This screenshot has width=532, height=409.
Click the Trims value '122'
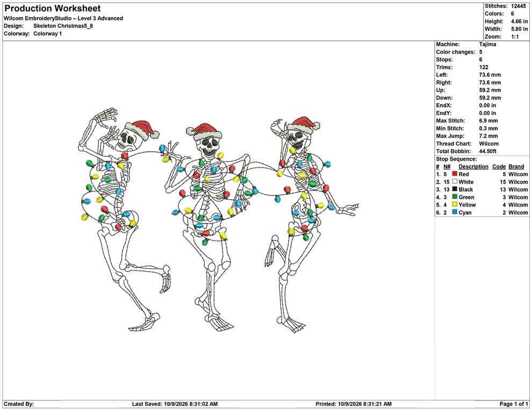tap(484, 67)
